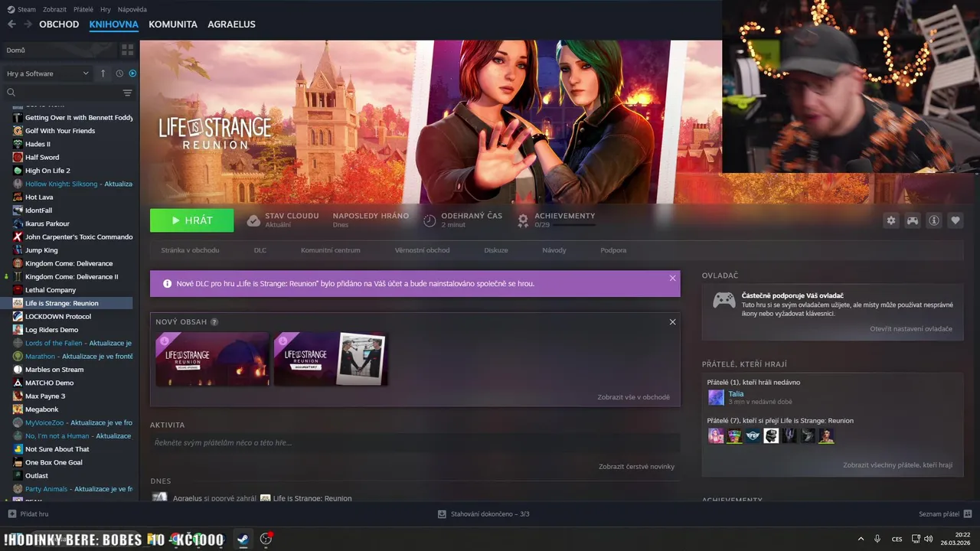
Task: Open the Hry menu
Action: pos(106,9)
